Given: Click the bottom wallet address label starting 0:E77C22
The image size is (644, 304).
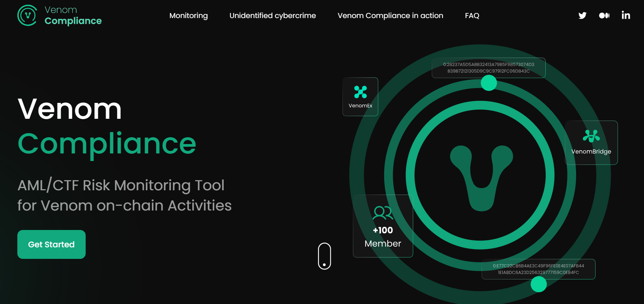Looking at the screenshot, I should click(538, 269).
